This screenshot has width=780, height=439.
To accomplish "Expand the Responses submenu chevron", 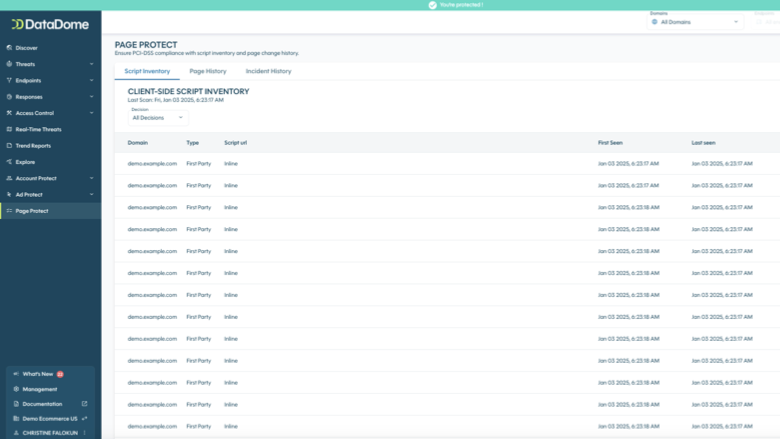I will click(x=92, y=96).
